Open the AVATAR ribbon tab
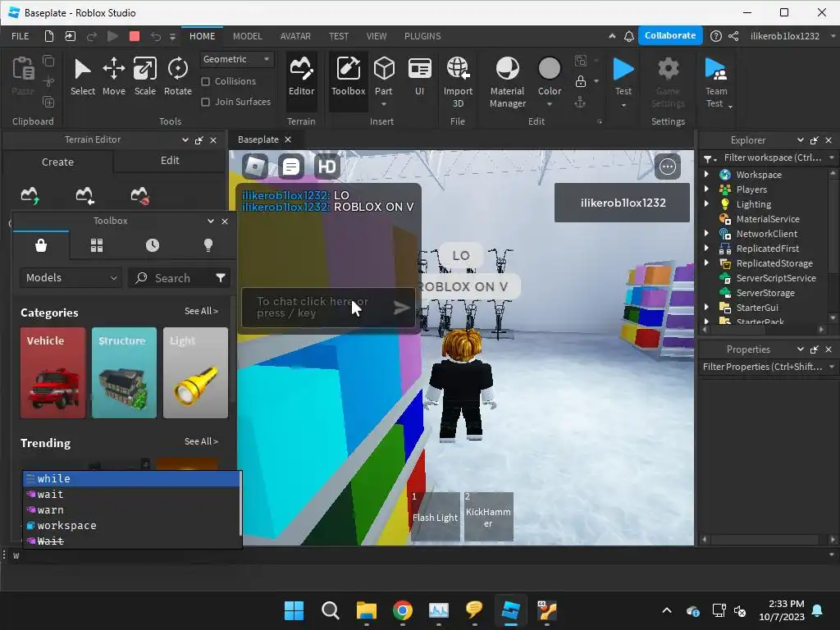The height and width of the screenshot is (630, 840). point(295,36)
